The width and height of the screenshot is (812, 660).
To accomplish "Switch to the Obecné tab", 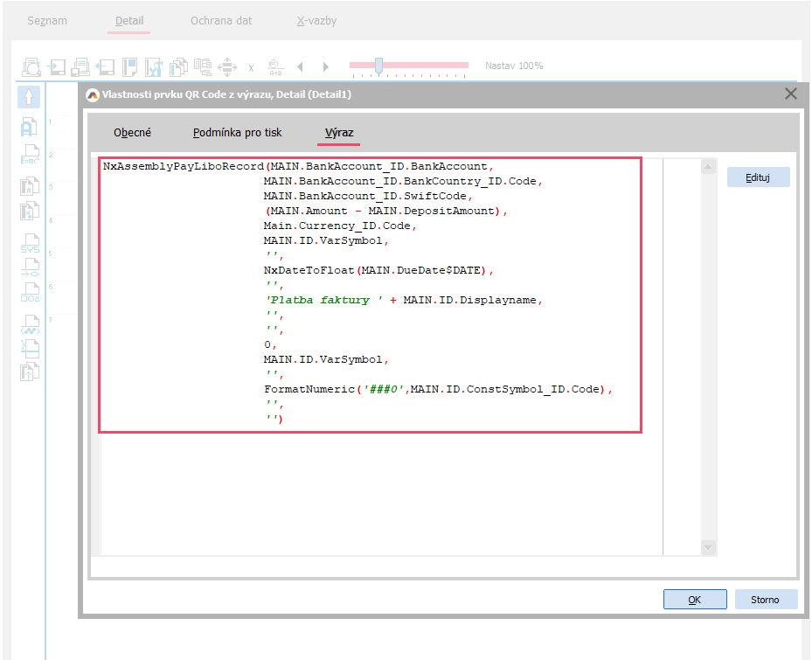I will pos(133,133).
